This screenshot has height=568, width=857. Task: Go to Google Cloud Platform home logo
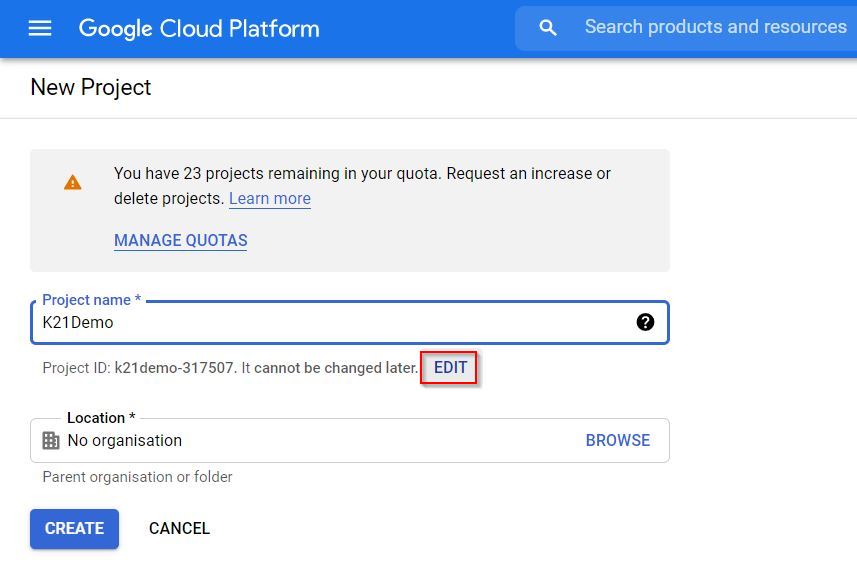pos(199,28)
